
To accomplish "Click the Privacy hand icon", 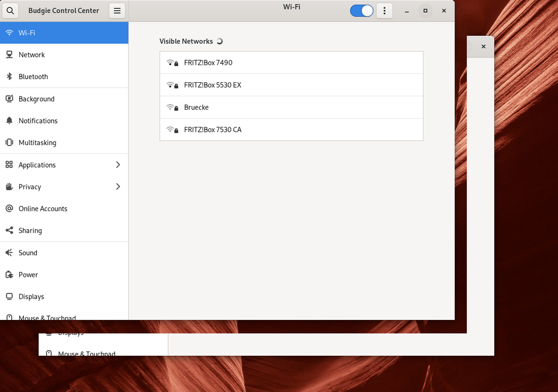I will pos(10,187).
